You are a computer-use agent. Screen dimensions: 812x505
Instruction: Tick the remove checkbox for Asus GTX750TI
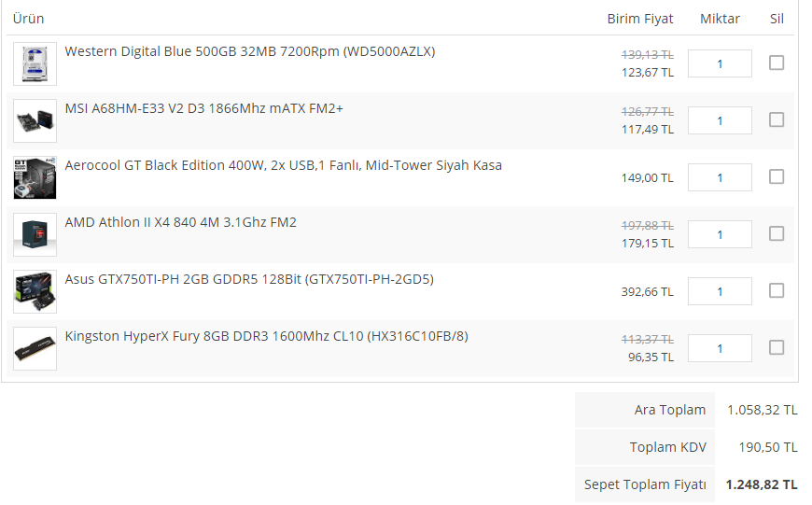[x=777, y=291]
